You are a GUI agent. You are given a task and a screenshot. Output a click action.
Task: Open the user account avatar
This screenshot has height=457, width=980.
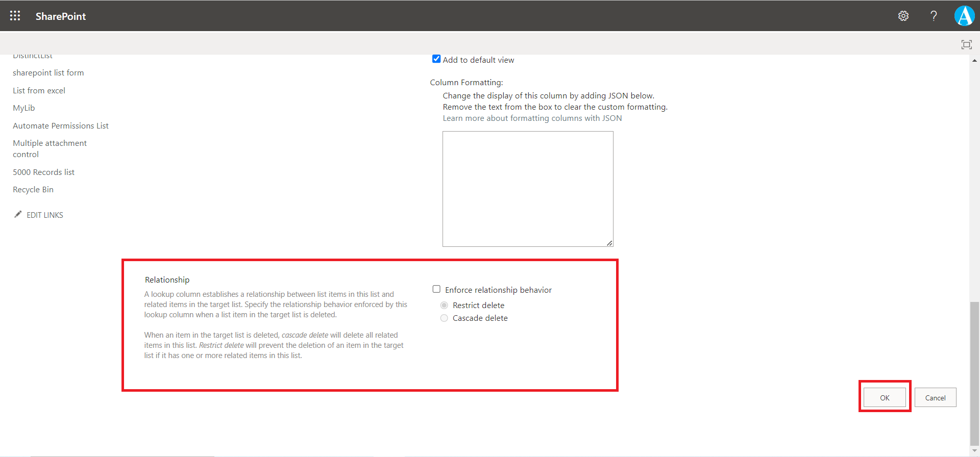964,16
